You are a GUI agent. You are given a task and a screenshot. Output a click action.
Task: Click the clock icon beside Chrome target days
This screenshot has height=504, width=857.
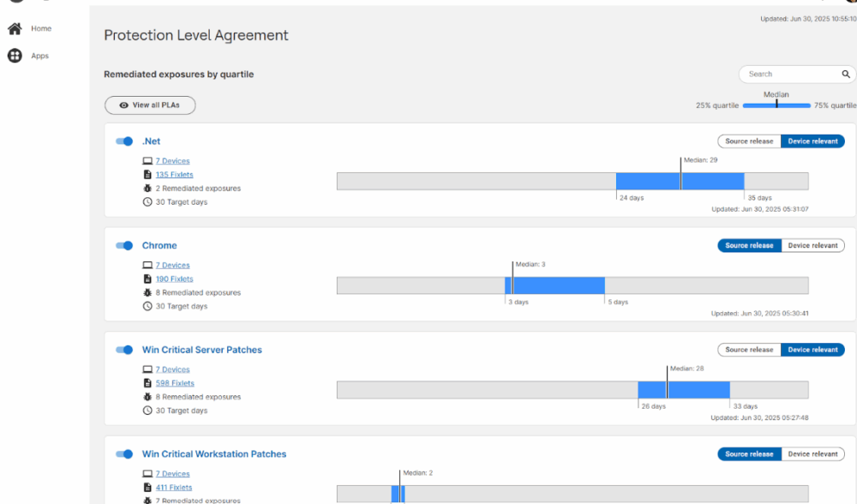click(x=147, y=306)
